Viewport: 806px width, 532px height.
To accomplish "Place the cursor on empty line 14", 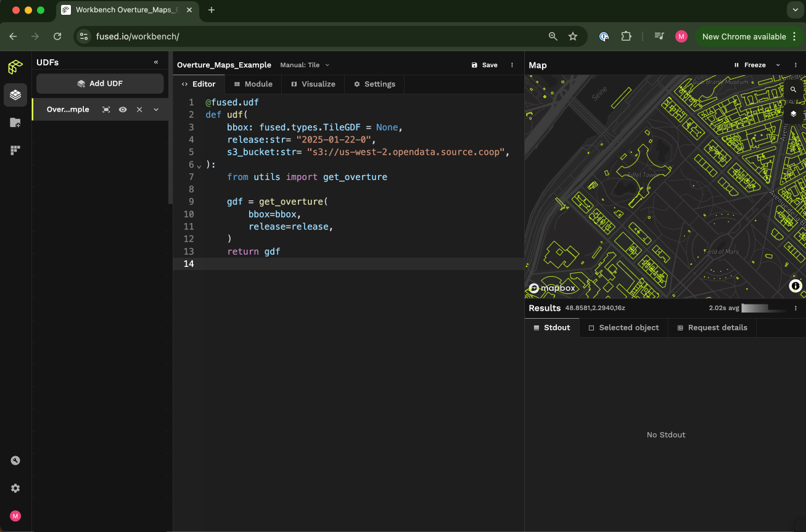I will 348,264.
